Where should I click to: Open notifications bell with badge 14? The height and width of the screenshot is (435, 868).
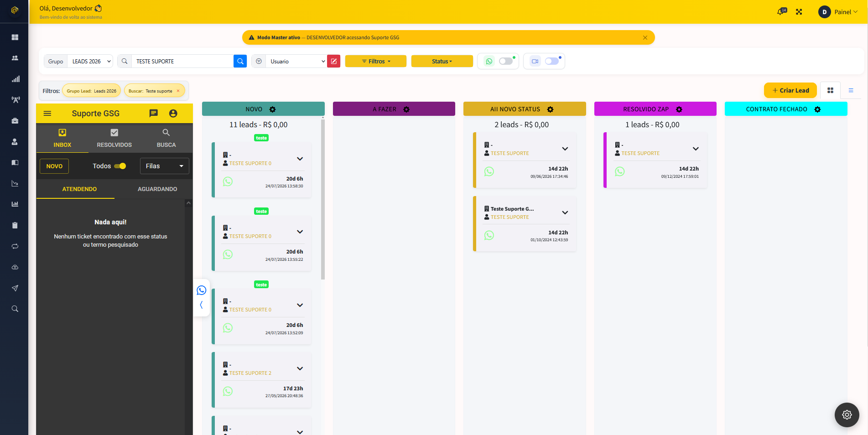coord(781,11)
